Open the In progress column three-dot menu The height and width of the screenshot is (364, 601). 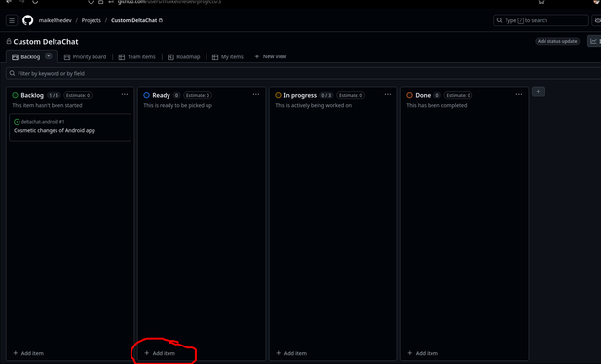pos(388,95)
